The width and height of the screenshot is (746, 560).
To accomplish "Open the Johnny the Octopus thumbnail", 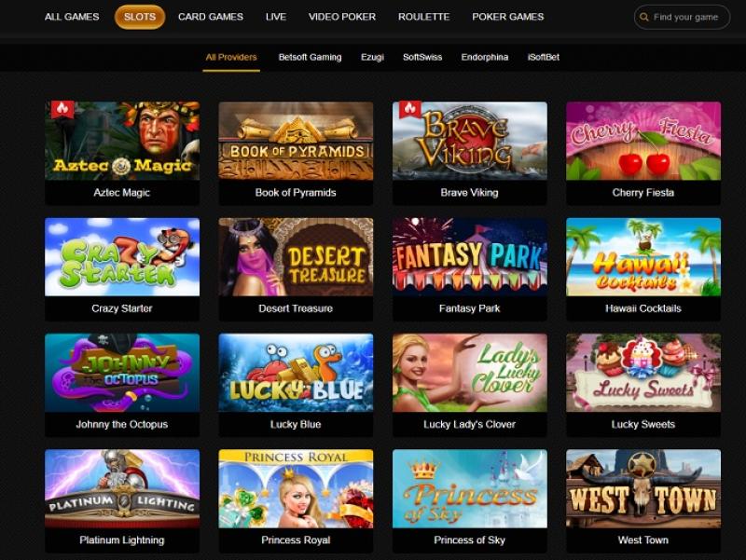I will (x=122, y=373).
